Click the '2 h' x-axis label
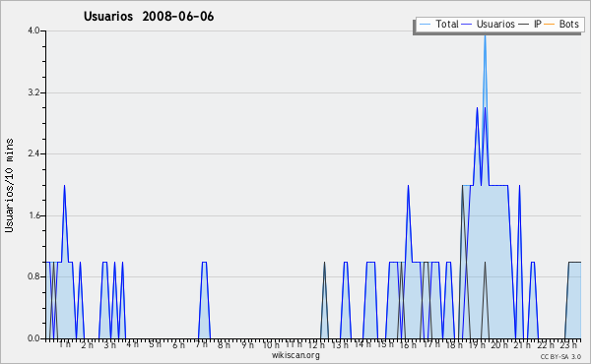The width and height of the screenshot is (591, 364). (87, 345)
